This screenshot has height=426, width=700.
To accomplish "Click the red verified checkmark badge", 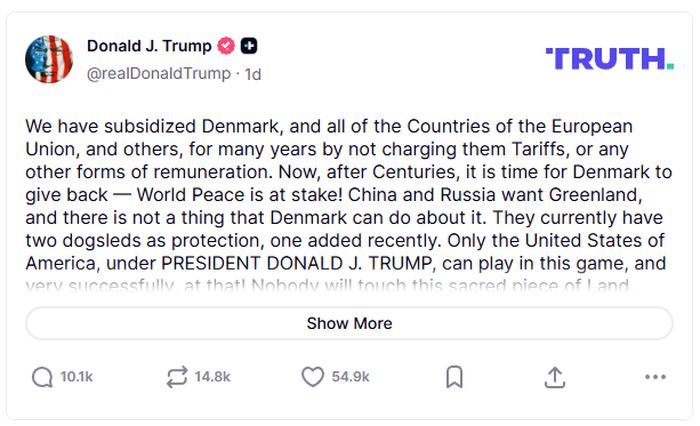I will 227,46.
